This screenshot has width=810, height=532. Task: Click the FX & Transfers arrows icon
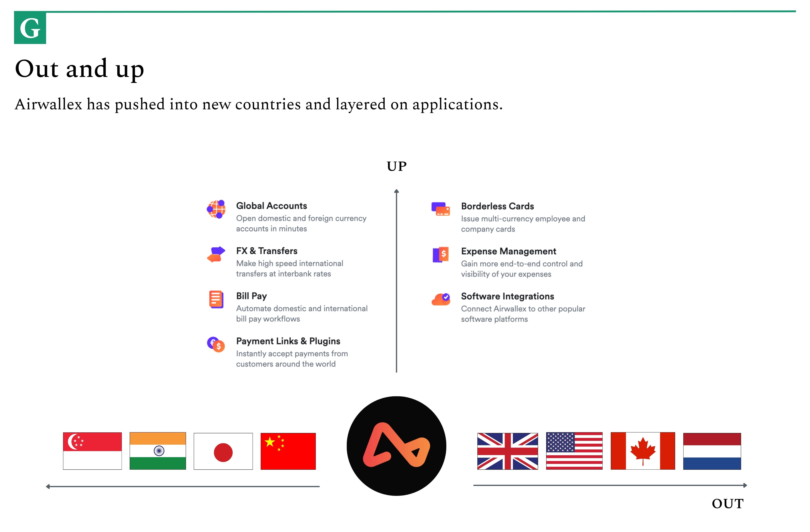[x=216, y=254]
